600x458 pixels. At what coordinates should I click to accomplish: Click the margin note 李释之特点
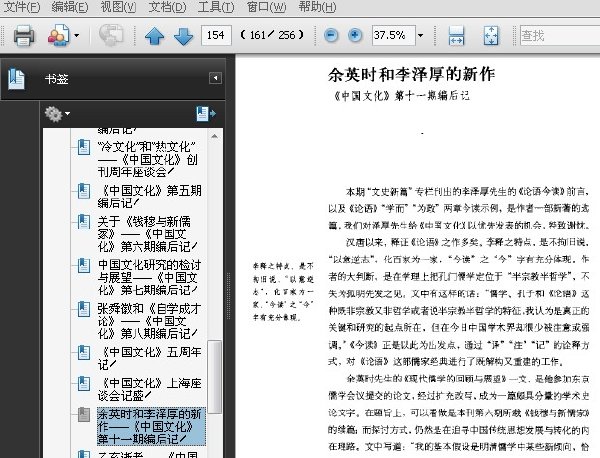[283, 291]
